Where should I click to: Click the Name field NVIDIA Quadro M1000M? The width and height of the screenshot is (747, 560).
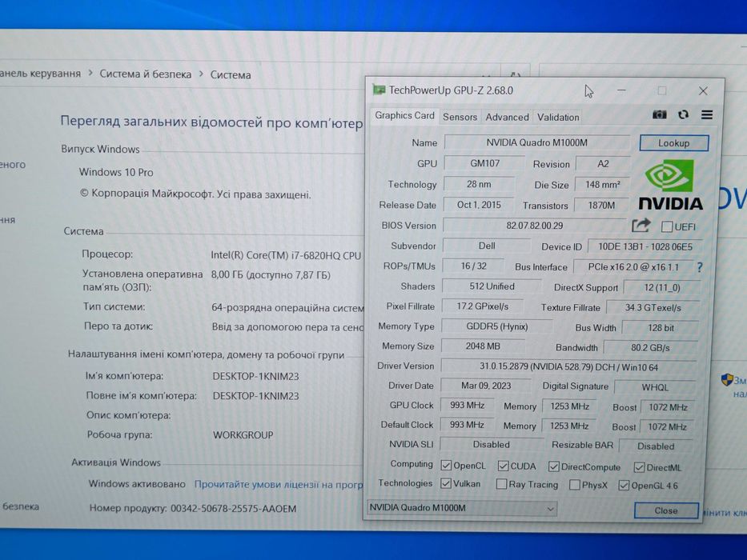tap(537, 142)
